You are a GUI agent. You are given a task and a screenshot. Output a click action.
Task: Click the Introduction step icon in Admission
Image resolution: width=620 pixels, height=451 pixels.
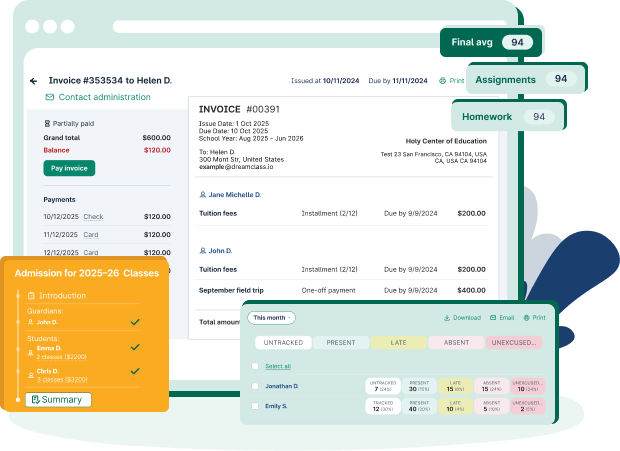pos(32,296)
